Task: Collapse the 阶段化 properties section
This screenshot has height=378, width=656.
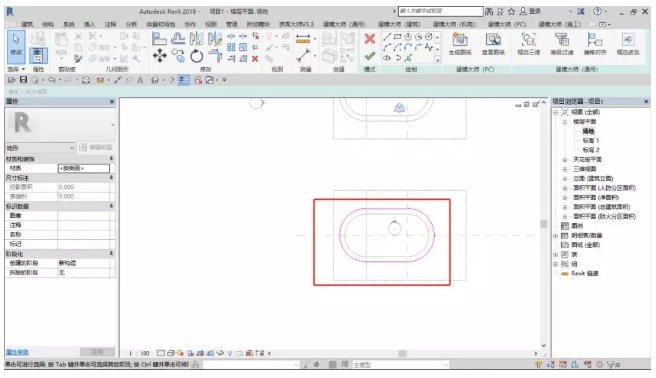Action: [x=111, y=254]
